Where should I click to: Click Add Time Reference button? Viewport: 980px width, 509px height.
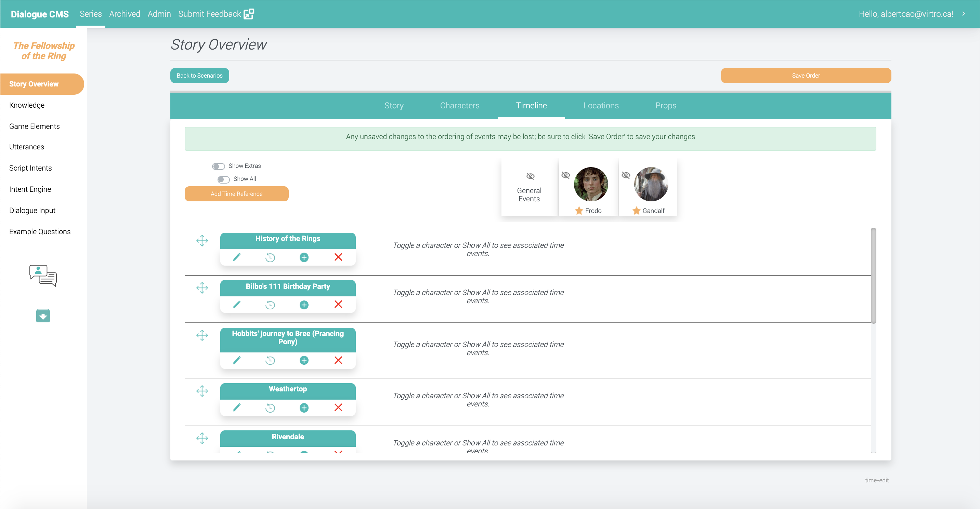tap(236, 193)
